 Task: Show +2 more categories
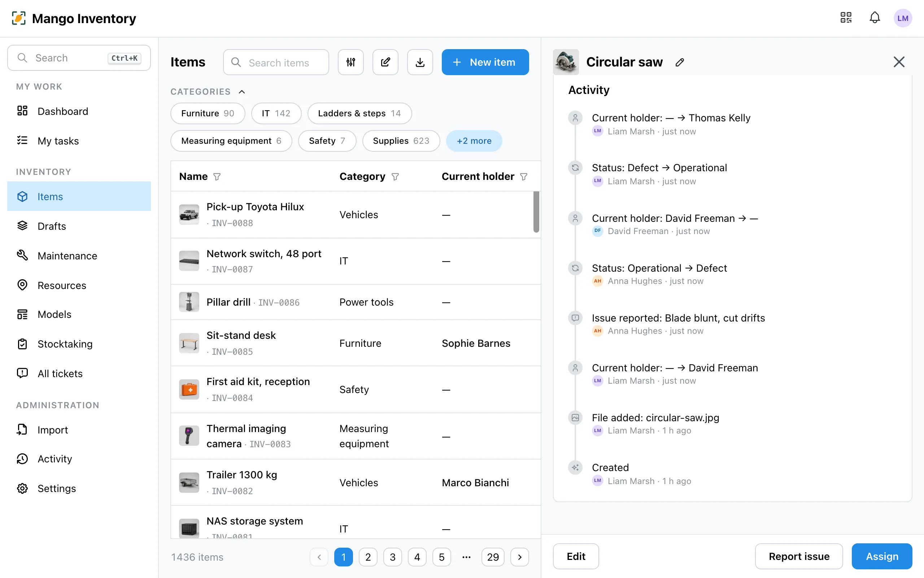[x=474, y=141]
